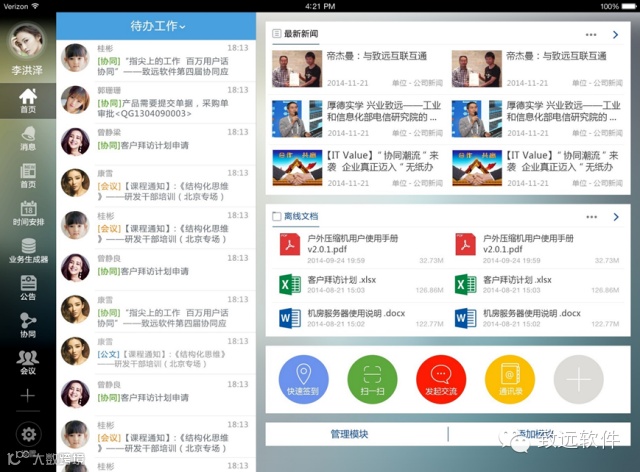The height and width of the screenshot is (472, 640).
Task: Open settings gear in left sidebar
Action: 28,434
